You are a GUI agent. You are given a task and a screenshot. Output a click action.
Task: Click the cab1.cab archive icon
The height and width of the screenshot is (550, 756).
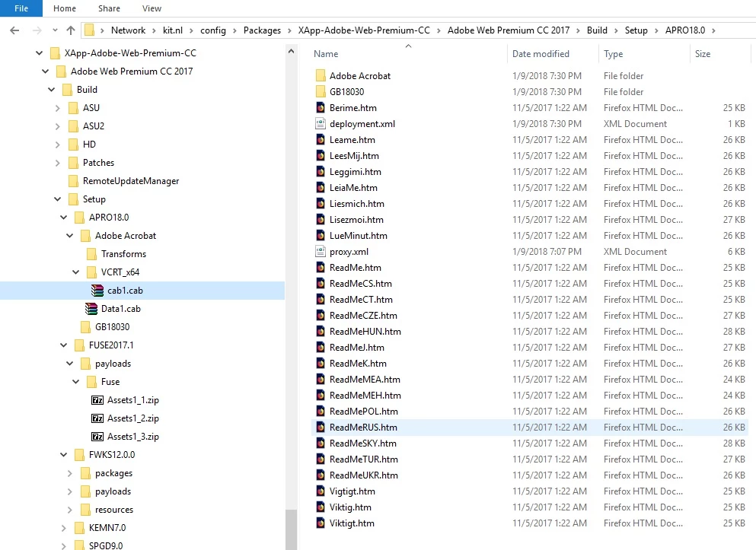pyautogui.click(x=97, y=291)
